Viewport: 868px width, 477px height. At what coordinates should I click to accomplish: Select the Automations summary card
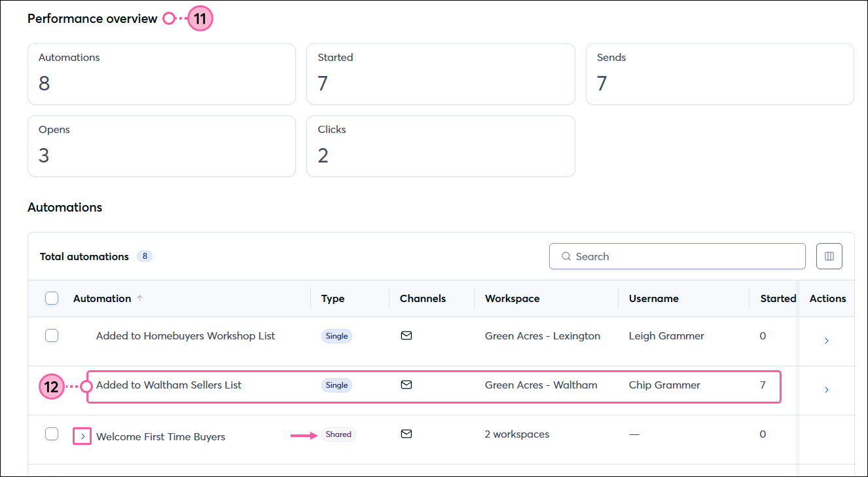(162, 74)
